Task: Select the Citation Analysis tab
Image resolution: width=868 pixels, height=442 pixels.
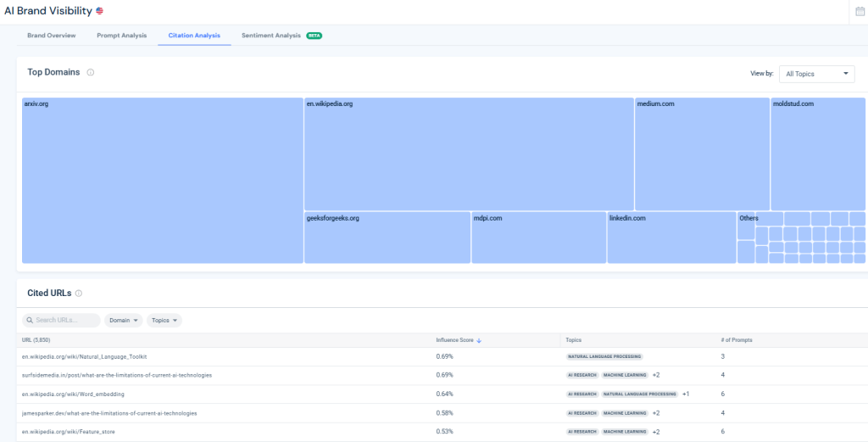Action: point(194,36)
